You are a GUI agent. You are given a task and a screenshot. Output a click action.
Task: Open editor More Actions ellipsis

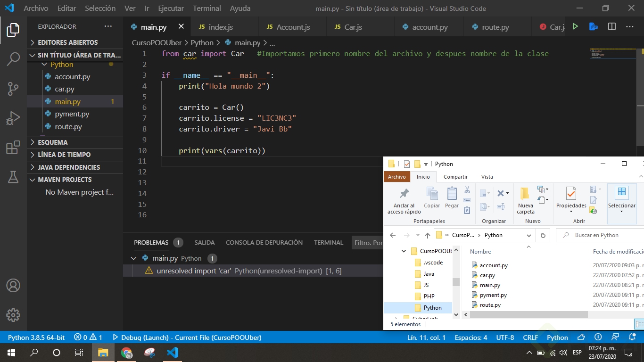[x=630, y=27]
